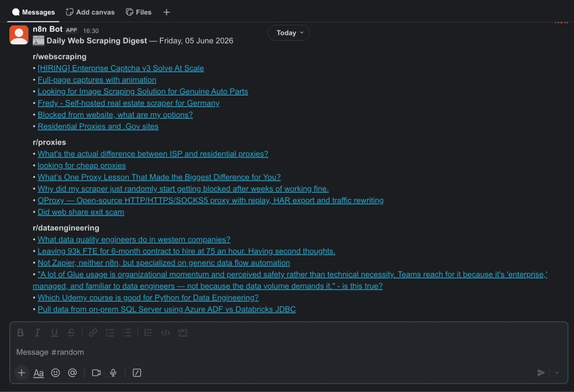Record a video clip
This screenshot has width=574, height=392.
tap(96, 373)
